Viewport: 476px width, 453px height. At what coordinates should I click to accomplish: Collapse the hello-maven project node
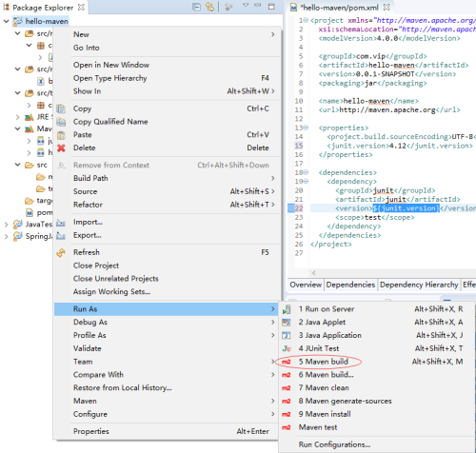tap(6, 21)
